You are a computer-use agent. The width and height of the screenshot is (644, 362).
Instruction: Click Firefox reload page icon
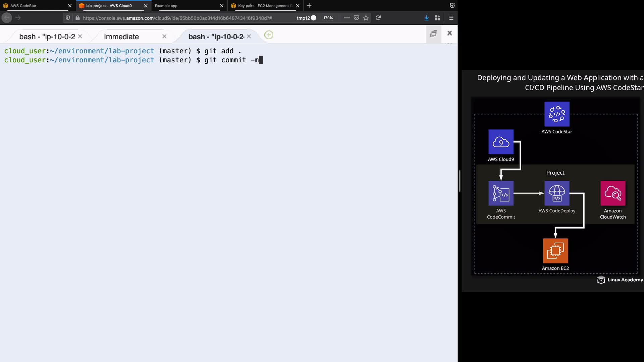point(378,18)
